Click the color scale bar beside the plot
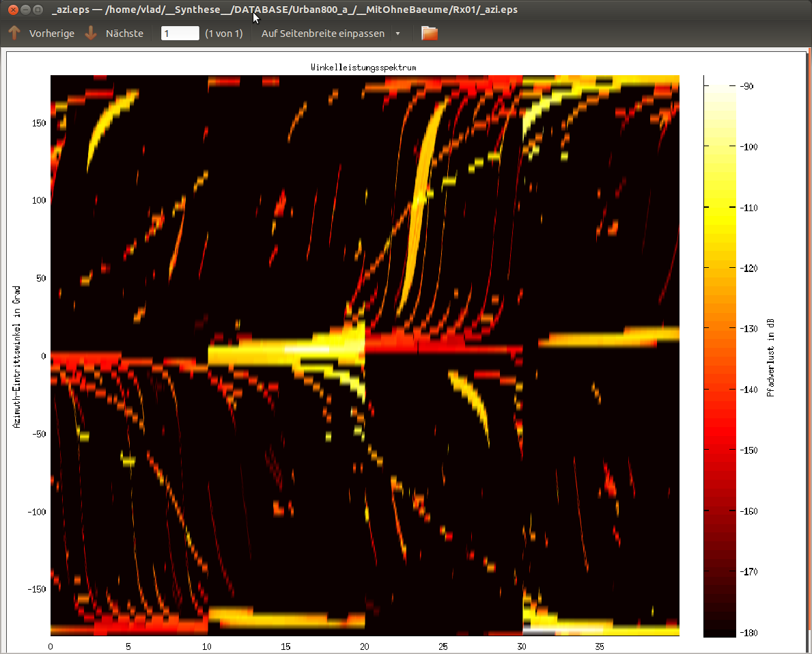The height and width of the screenshot is (654, 812). (x=719, y=355)
